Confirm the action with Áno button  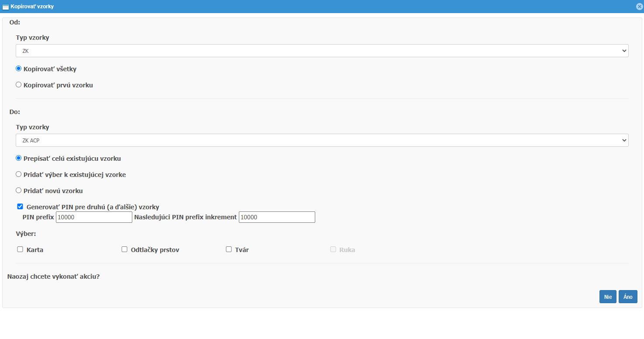[x=628, y=297]
